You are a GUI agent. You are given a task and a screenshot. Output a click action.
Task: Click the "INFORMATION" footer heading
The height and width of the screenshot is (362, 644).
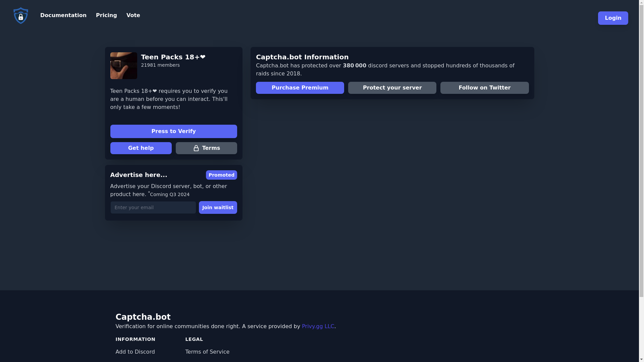(x=136, y=339)
